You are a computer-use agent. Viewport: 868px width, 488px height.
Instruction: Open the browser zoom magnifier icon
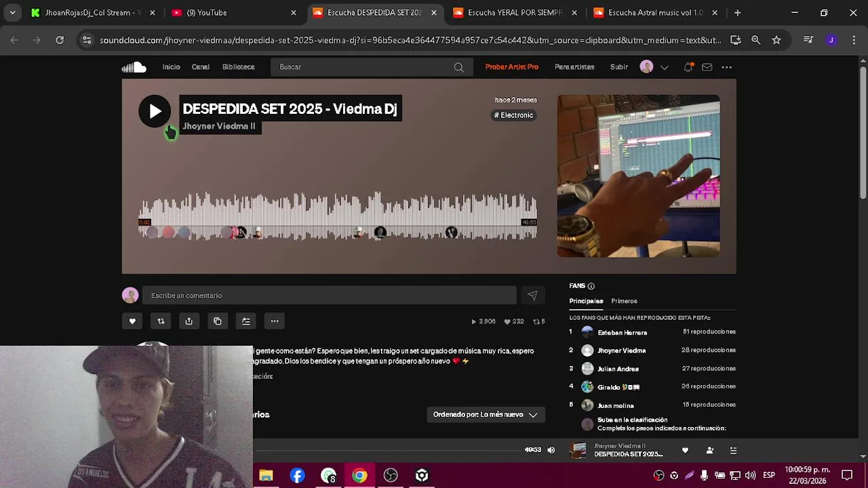pyautogui.click(x=755, y=40)
